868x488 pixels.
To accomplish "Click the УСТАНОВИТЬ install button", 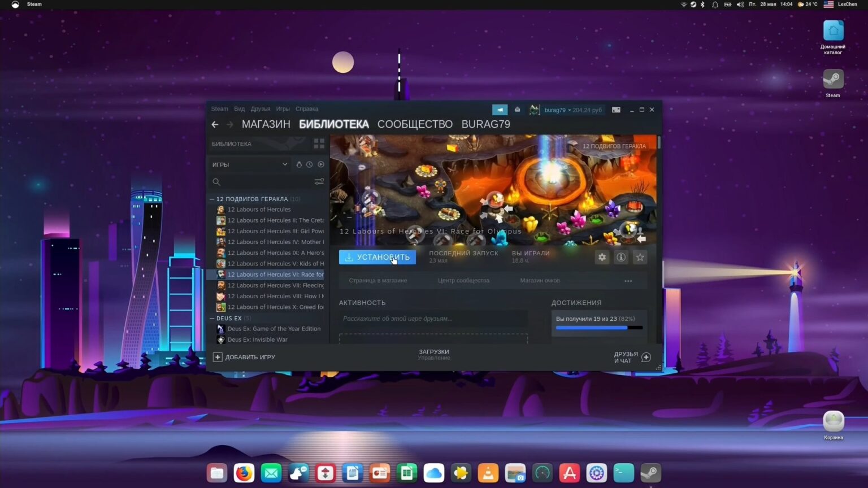I will [377, 257].
